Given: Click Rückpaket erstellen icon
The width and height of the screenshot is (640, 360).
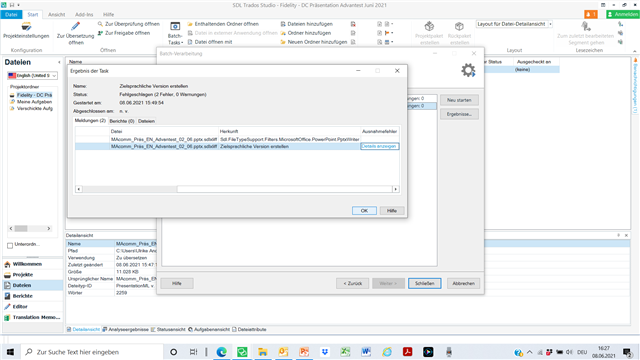Looking at the screenshot, I should [459, 27].
